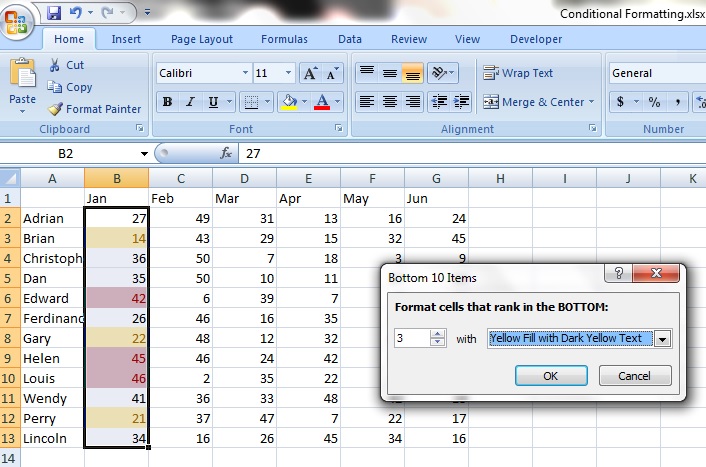Open the Formulas ribbon tab
The image size is (706, 467).
tap(284, 39)
